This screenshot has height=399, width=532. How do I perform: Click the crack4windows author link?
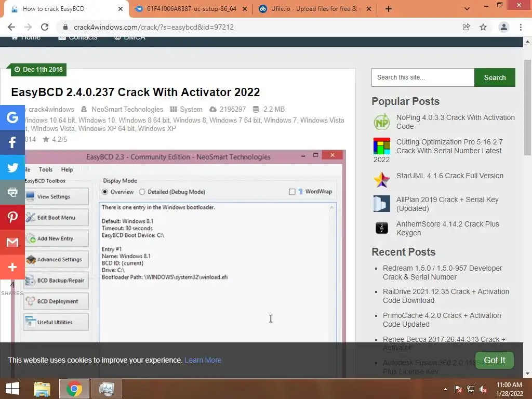pos(51,109)
